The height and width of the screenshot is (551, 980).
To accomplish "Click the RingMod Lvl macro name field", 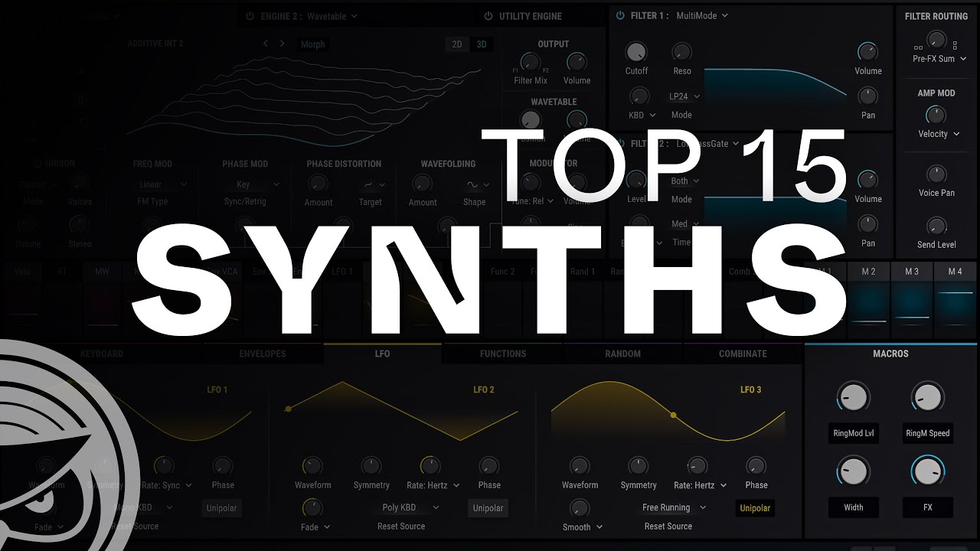I will pyautogui.click(x=853, y=433).
